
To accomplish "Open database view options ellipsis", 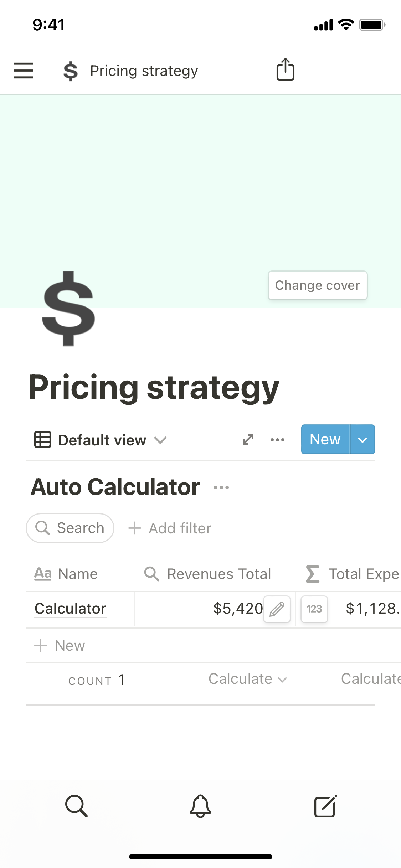I will pyautogui.click(x=277, y=440).
